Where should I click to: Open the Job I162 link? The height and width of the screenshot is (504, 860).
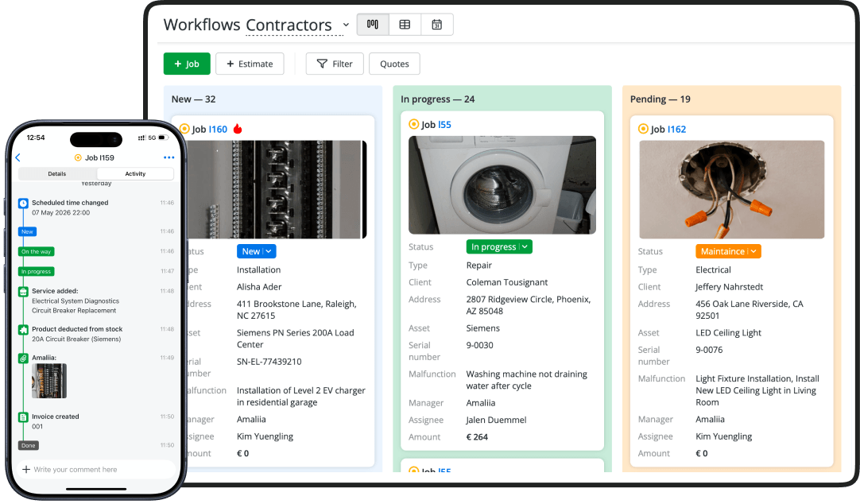pyautogui.click(x=676, y=130)
